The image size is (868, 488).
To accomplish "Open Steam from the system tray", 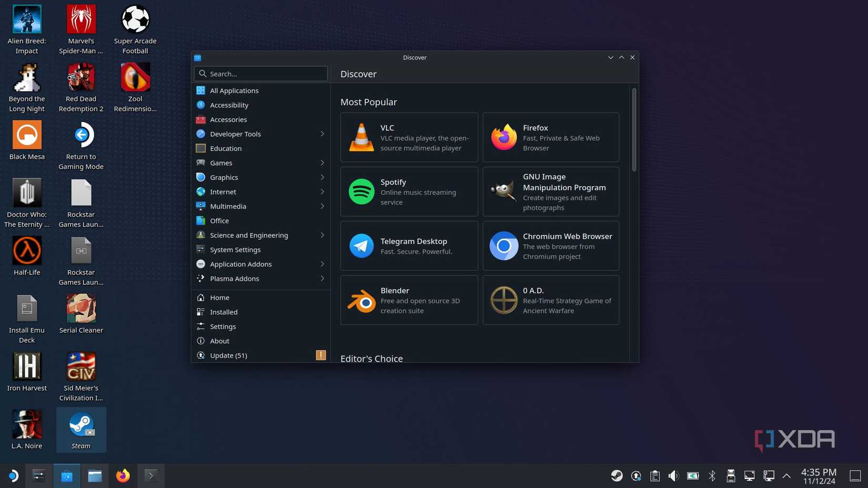I will coord(617,475).
